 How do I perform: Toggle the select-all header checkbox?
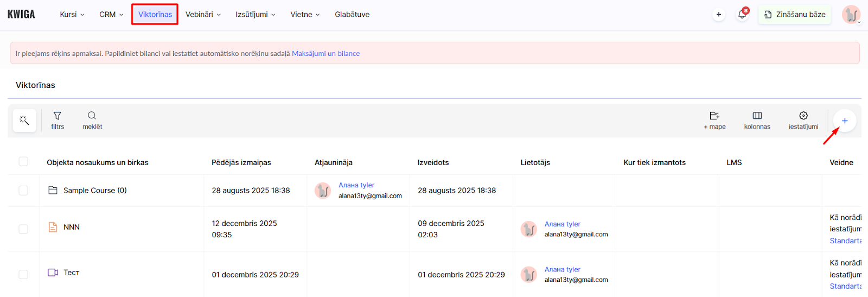point(23,161)
